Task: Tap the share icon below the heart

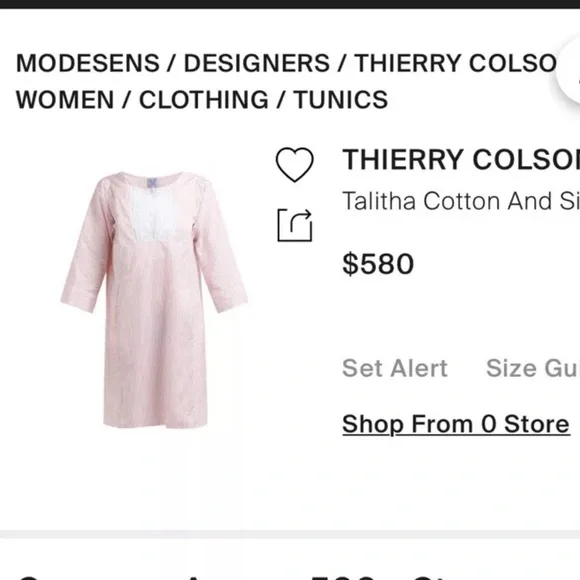Action: (295, 225)
